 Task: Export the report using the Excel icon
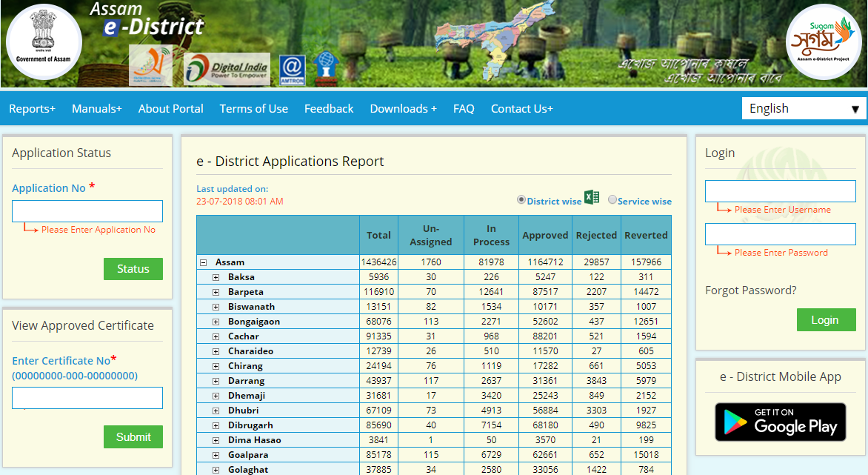591,197
